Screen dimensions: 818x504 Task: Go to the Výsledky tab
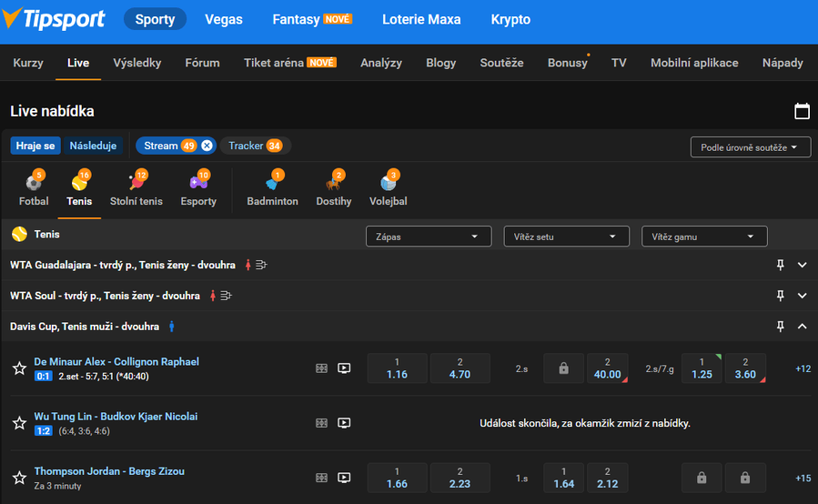click(x=137, y=63)
